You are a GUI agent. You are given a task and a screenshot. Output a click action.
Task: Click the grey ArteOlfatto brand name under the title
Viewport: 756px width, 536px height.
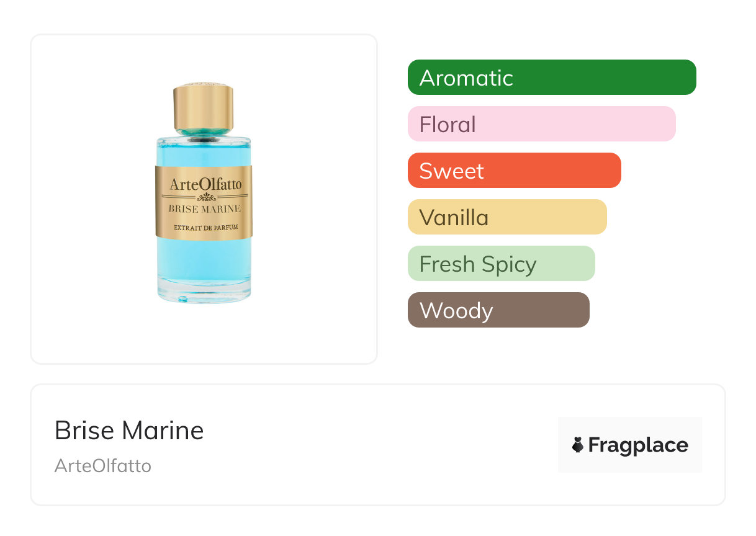[x=103, y=466]
